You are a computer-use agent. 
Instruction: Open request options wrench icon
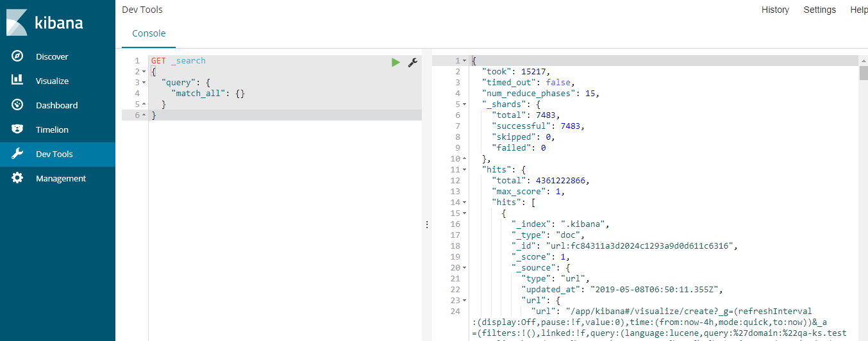coord(413,62)
